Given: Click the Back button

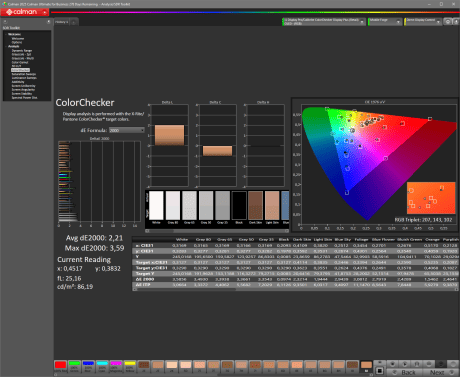Looking at the screenshot, I should pyautogui.click(x=405, y=372).
